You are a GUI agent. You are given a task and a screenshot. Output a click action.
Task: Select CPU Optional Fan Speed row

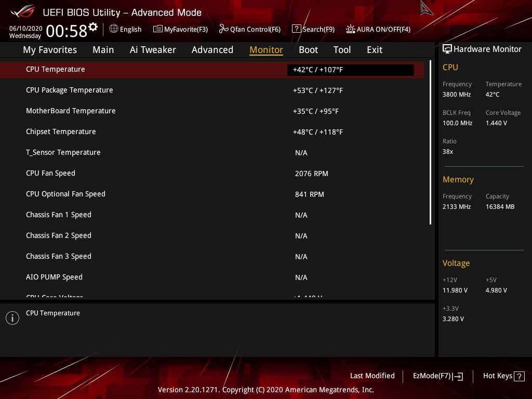212,194
